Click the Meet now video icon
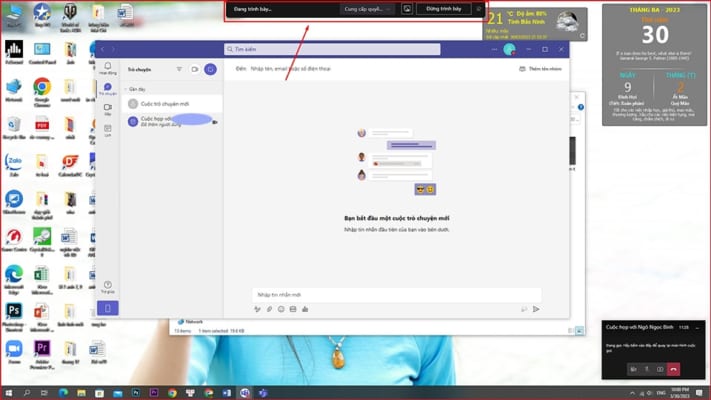The image size is (711, 400). [x=195, y=69]
